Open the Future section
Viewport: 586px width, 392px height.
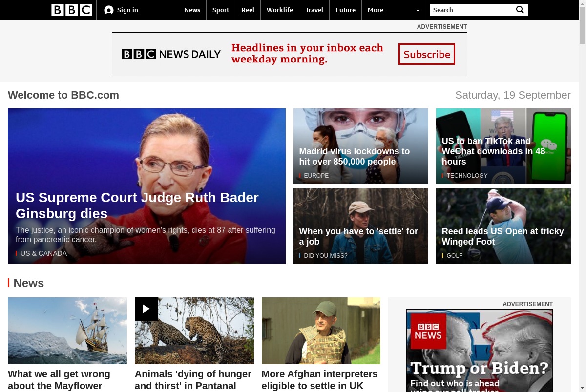pos(345,10)
